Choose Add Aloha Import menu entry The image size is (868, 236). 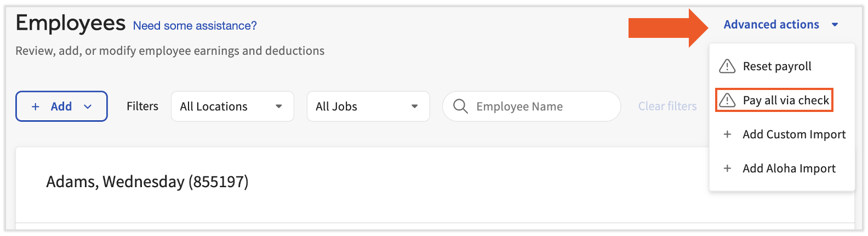789,168
